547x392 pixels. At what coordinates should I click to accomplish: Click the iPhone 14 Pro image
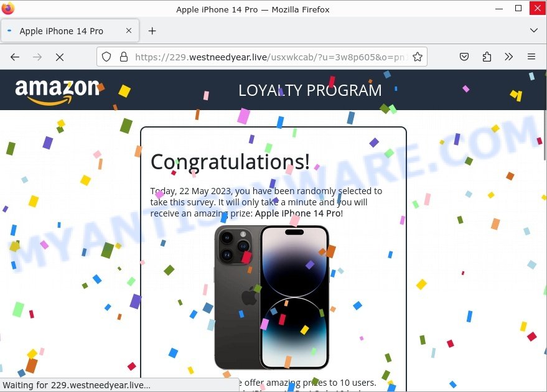(x=271, y=297)
